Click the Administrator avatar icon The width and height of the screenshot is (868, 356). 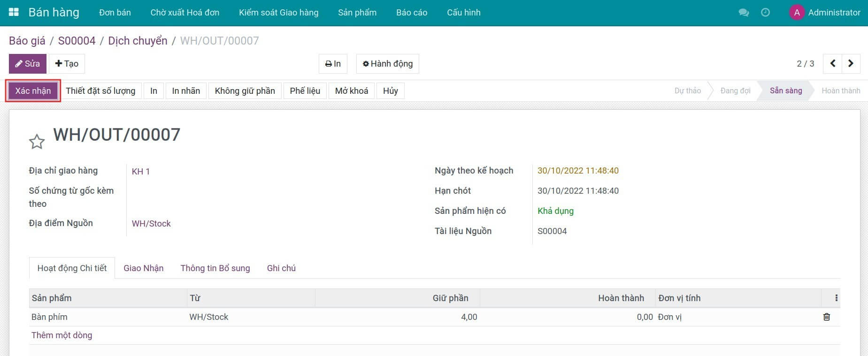click(x=797, y=13)
